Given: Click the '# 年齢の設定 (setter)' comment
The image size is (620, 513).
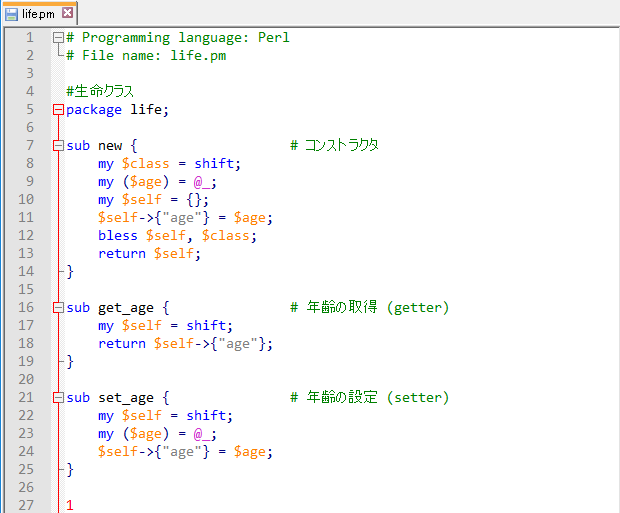Looking at the screenshot, I should point(370,397).
